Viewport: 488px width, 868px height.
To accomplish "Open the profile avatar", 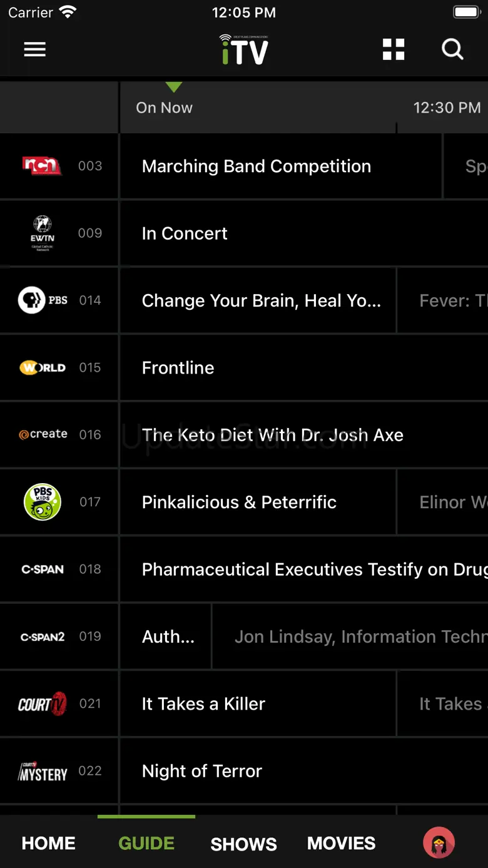I will (439, 843).
